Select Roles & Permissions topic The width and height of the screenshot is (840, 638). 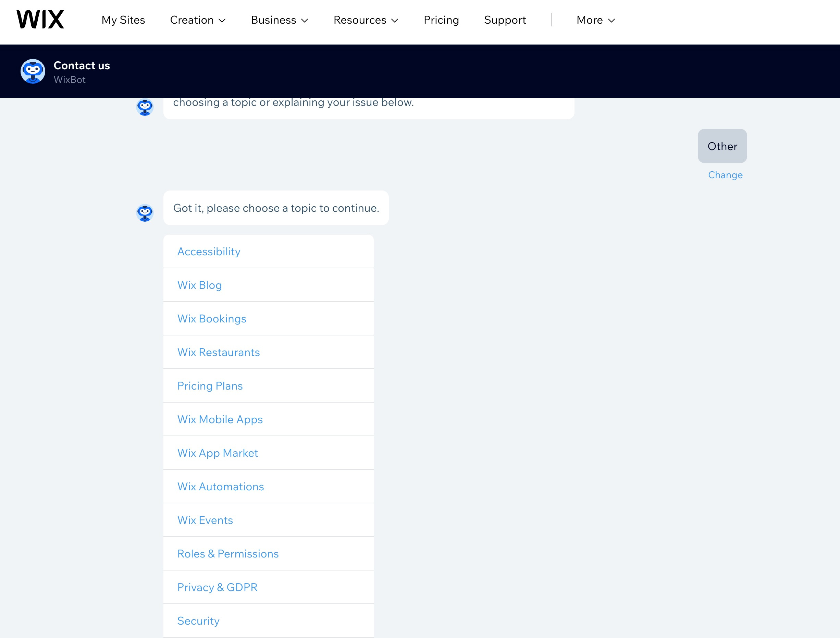coord(228,554)
